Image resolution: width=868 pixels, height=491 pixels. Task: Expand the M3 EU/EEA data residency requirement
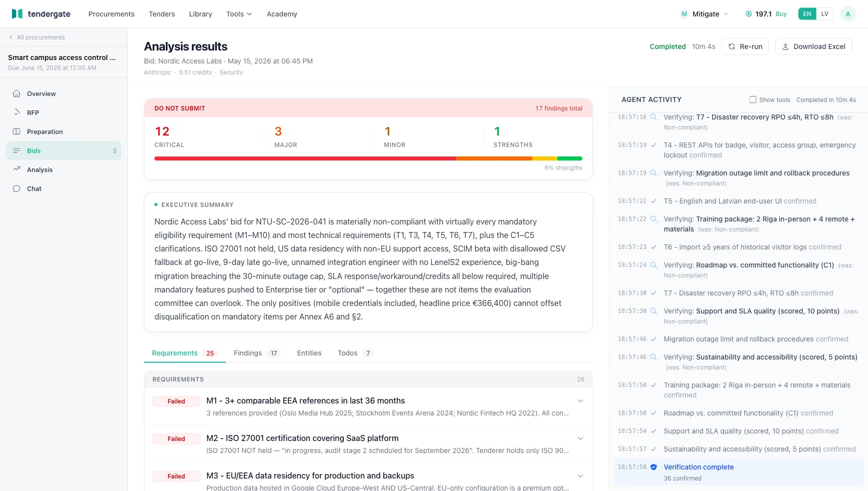point(580,476)
